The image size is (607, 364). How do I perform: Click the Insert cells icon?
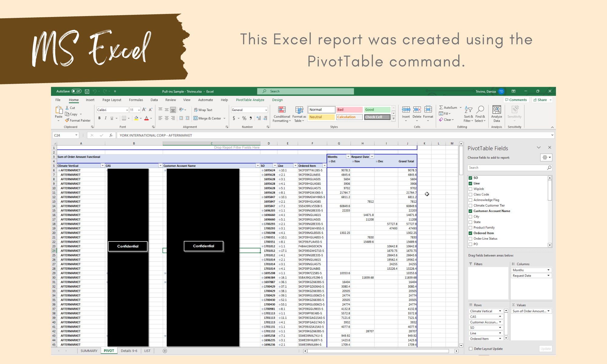[406, 110]
